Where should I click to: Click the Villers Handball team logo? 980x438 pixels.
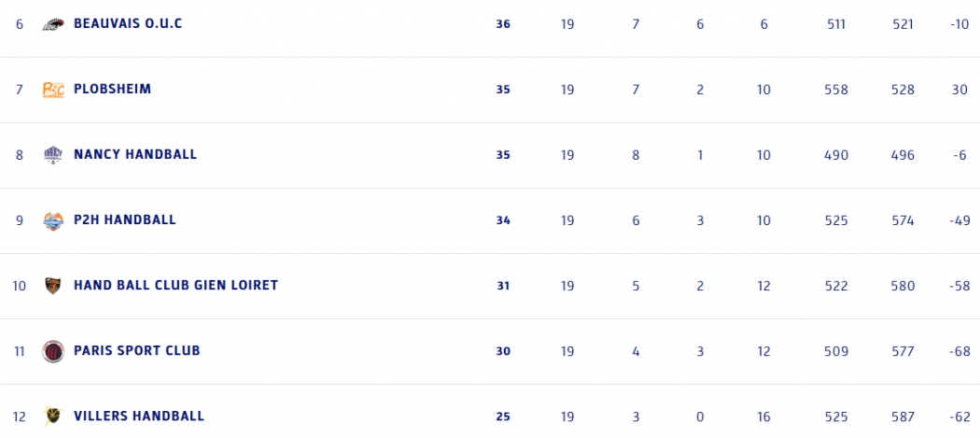(53, 417)
